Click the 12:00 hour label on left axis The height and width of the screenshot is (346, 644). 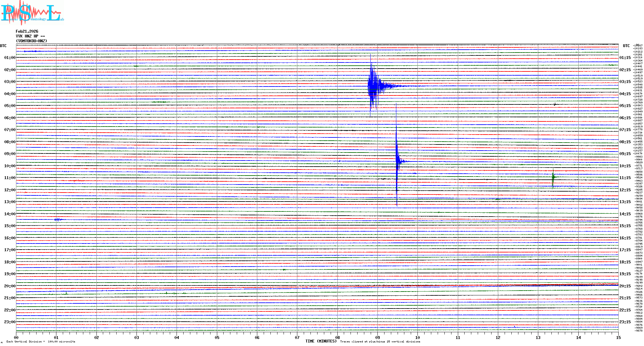10,190
